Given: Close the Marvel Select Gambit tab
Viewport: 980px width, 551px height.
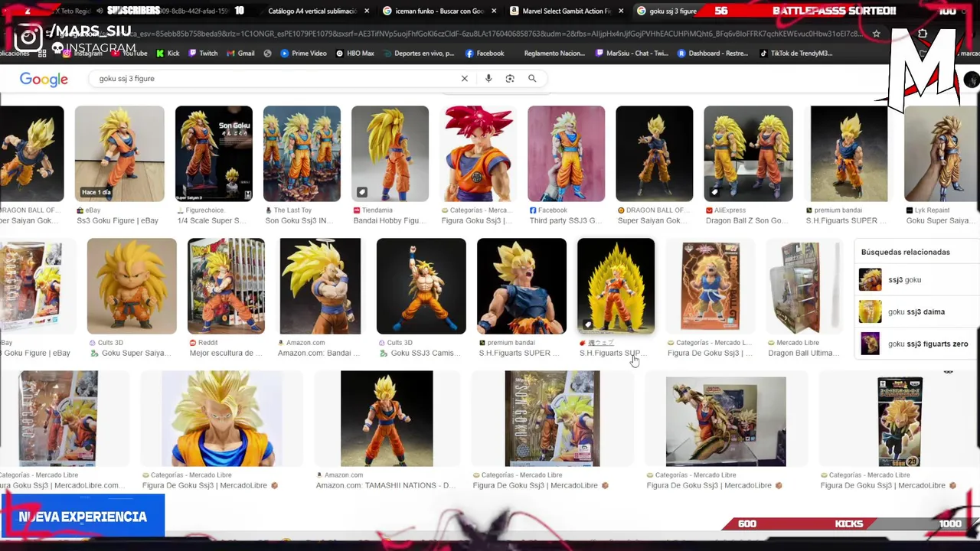Looking at the screenshot, I should [619, 11].
